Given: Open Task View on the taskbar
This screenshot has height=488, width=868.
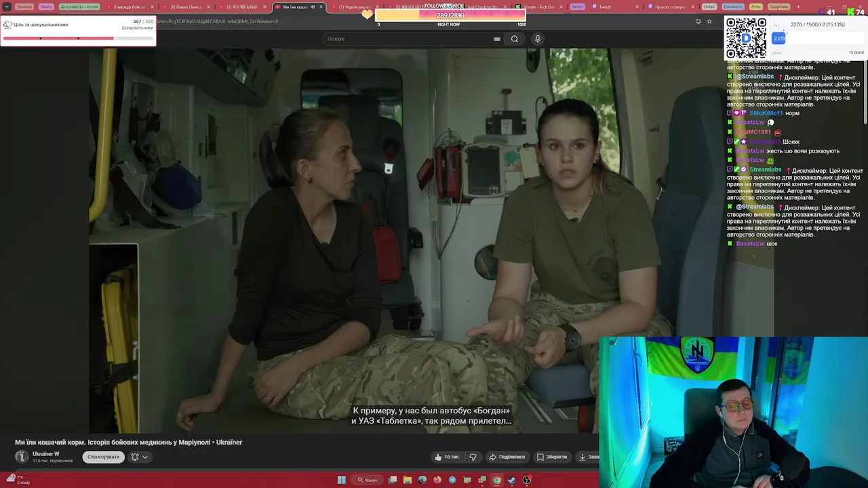Looking at the screenshot, I should pyautogui.click(x=393, y=480).
